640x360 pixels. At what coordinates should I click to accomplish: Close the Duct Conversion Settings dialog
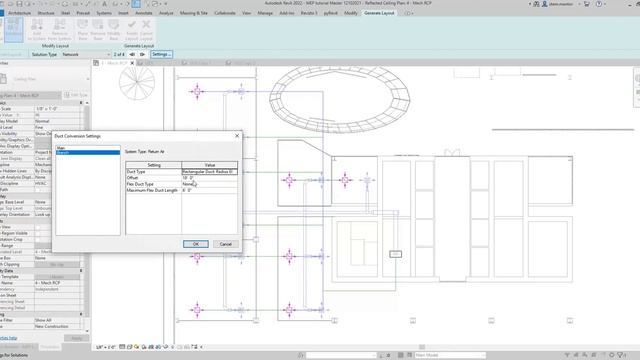(x=237, y=136)
